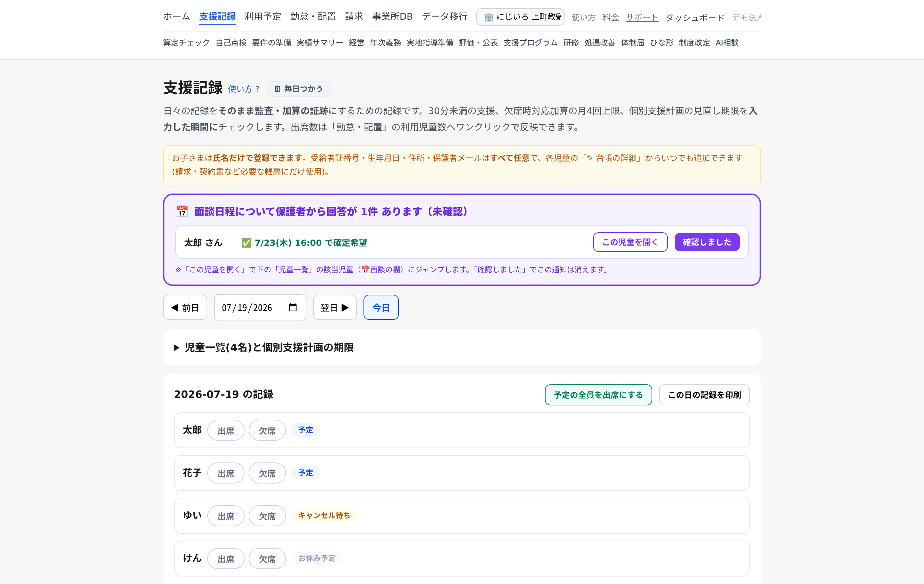Open 要件の準備 sub-navigation item
Image resolution: width=924 pixels, height=584 pixels.
[x=271, y=42]
